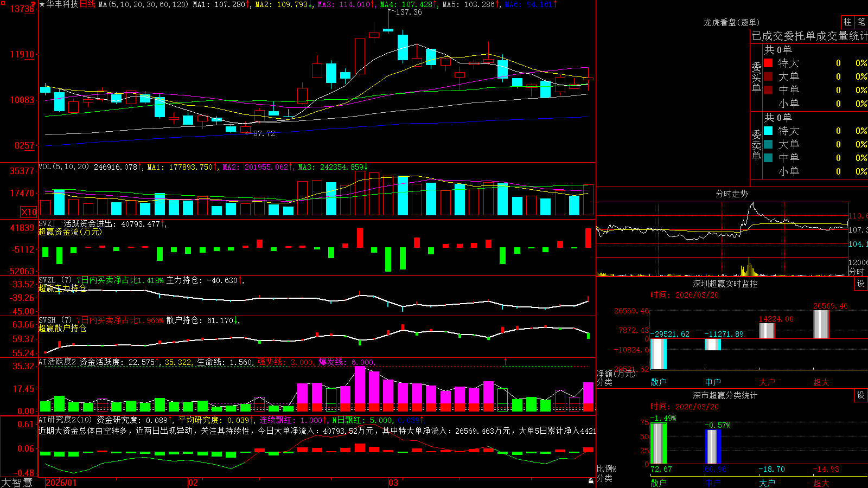868x488 pixels.
Task: Click the 87.72 low price label
Action: tap(264, 133)
